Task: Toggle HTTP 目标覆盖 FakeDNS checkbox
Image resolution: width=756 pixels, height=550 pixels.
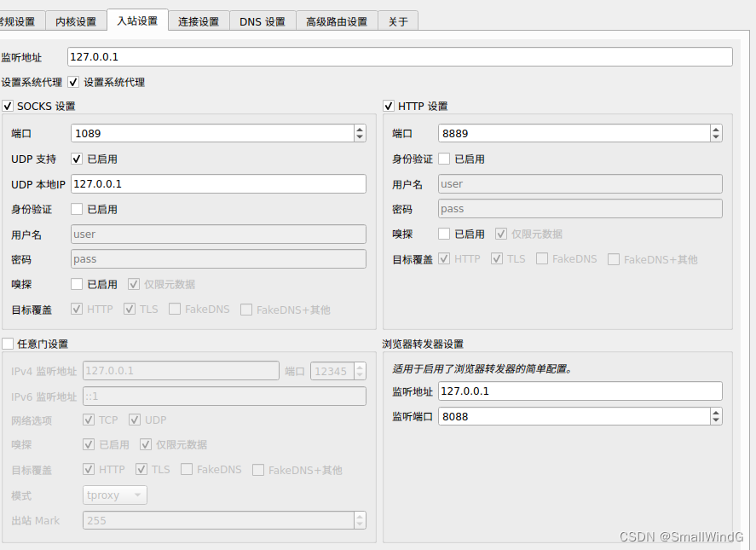Action: (542, 259)
